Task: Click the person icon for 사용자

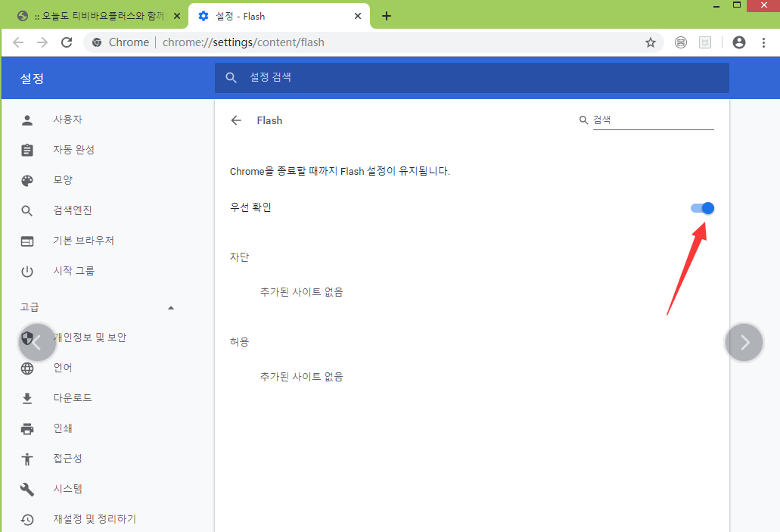Action: [27, 120]
